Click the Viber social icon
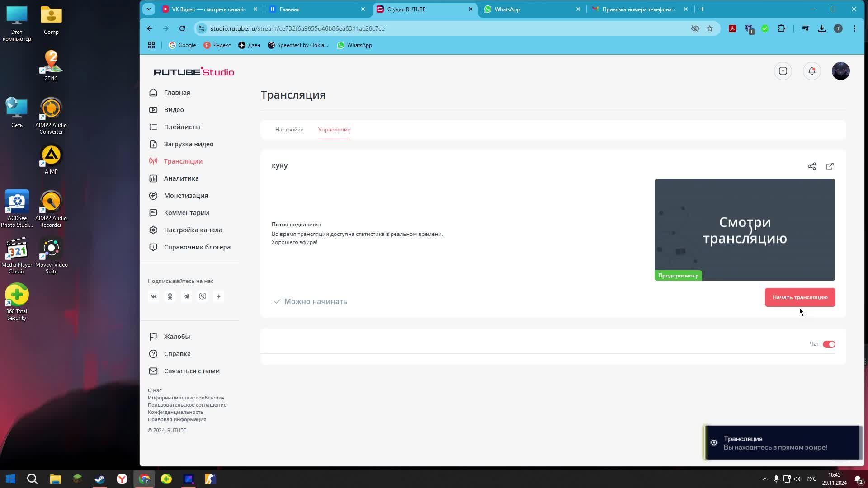Image resolution: width=868 pixels, height=488 pixels. pos(203,296)
